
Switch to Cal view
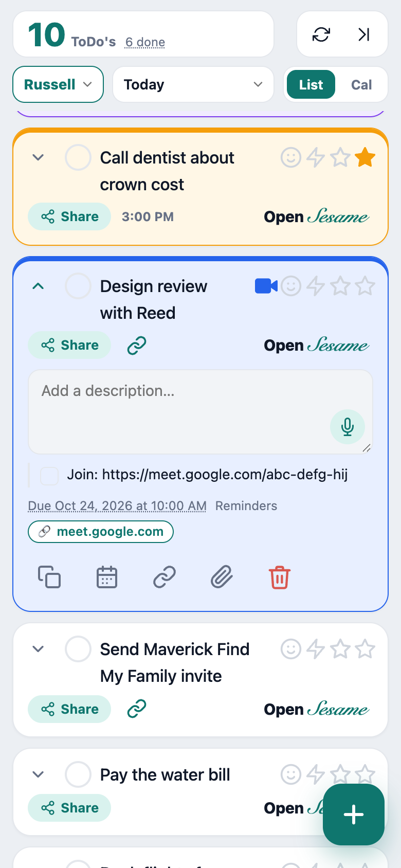point(361,84)
